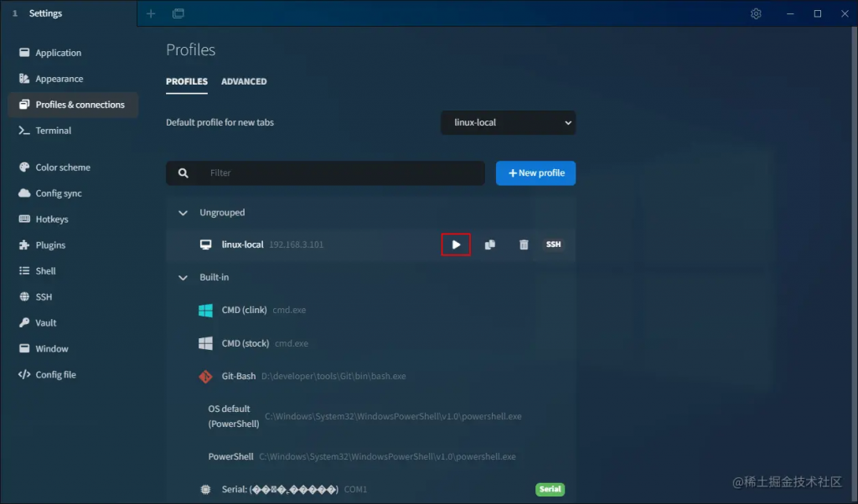Image resolution: width=858 pixels, height=504 pixels.
Task: Click the Config file code icon
Action: pyautogui.click(x=24, y=374)
